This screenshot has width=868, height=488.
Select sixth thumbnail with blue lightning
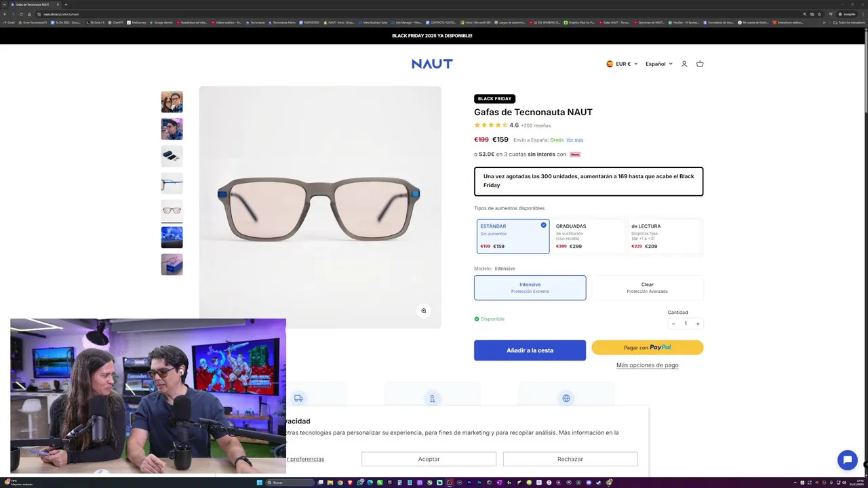[172, 237]
